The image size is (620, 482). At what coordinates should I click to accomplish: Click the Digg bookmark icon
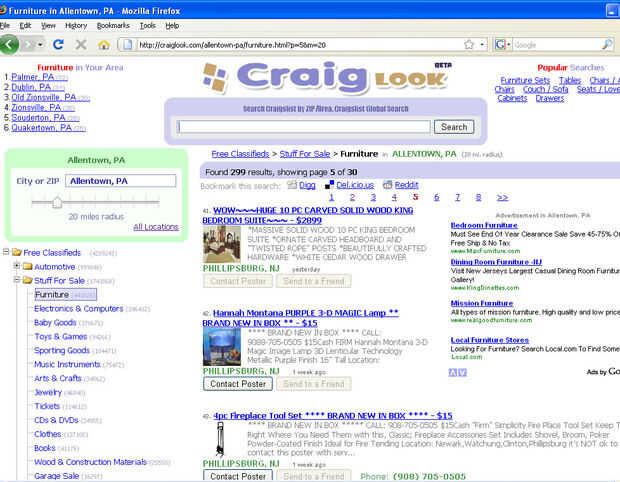pyautogui.click(x=292, y=185)
